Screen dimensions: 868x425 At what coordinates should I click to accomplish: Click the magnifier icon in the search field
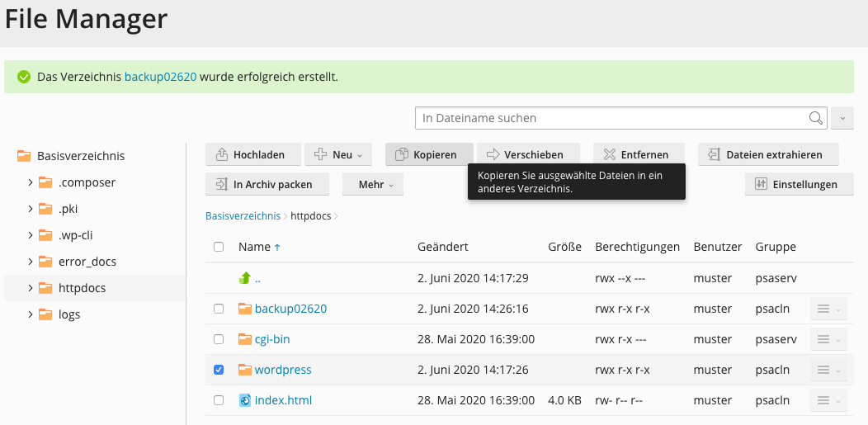(815, 118)
